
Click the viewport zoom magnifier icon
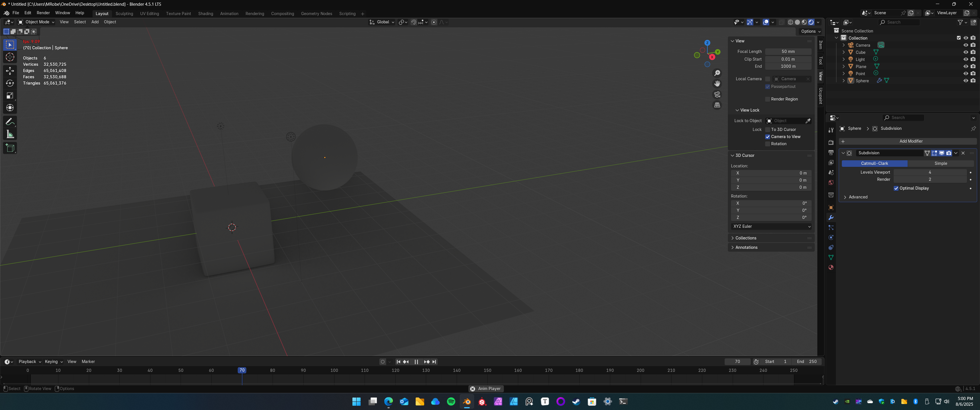coord(717,73)
